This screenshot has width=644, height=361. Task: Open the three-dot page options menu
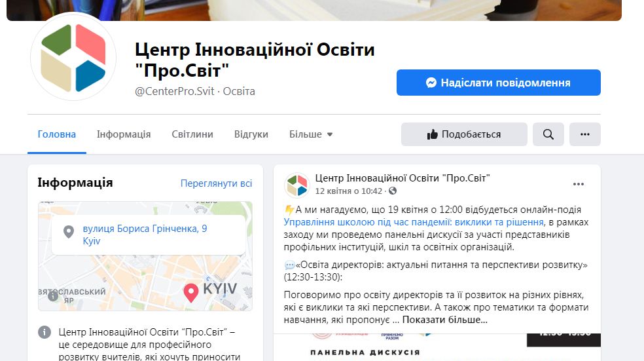pyautogui.click(x=585, y=134)
